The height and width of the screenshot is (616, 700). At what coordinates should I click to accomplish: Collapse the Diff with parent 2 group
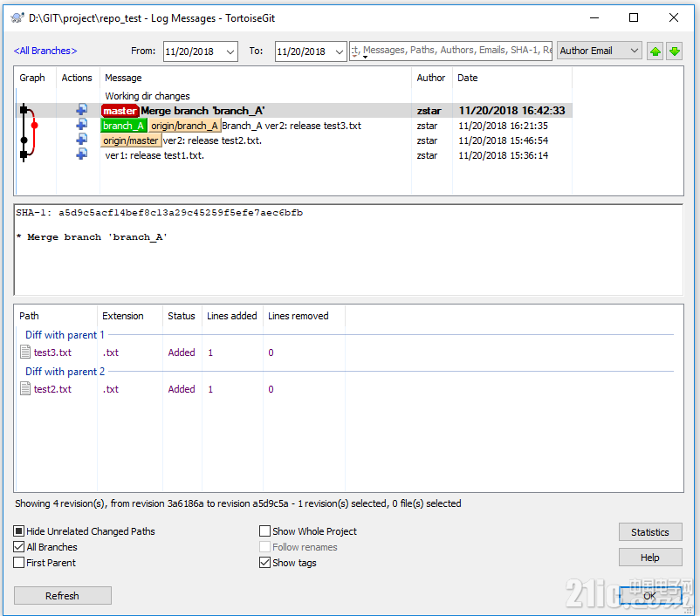coord(65,372)
